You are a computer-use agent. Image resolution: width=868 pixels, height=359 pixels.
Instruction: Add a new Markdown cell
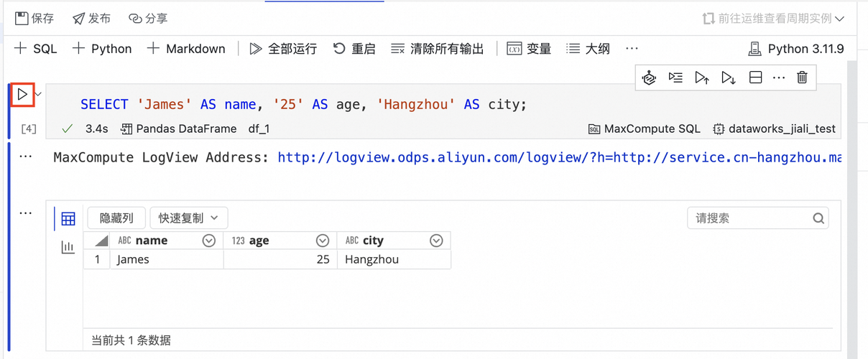[186, 49]
